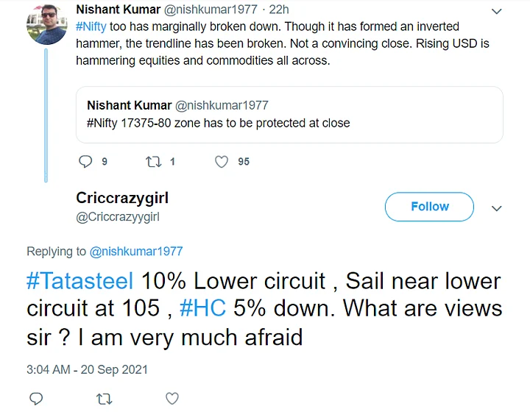Open the @Criccrazyygirl handle
This screenshot has width=530, height=420.
[x=118, y=217]
